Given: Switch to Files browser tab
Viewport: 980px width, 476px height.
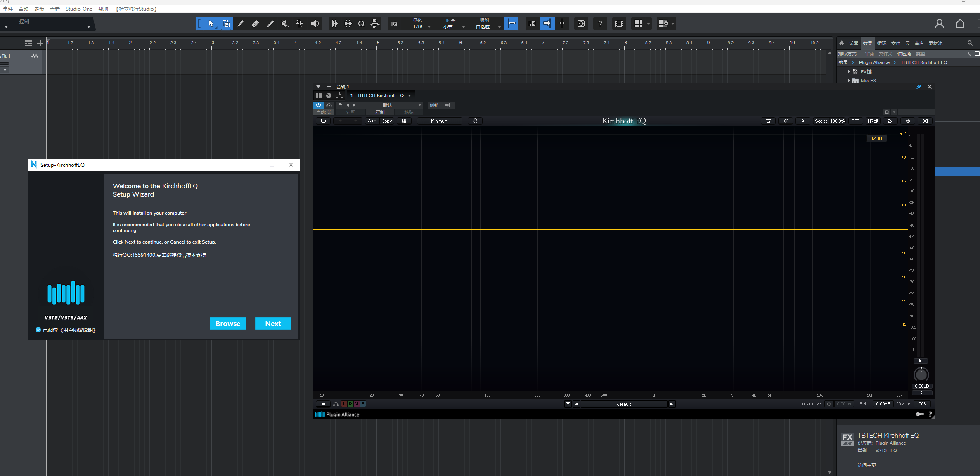Looking at the screenshot, I should (896, 43).
